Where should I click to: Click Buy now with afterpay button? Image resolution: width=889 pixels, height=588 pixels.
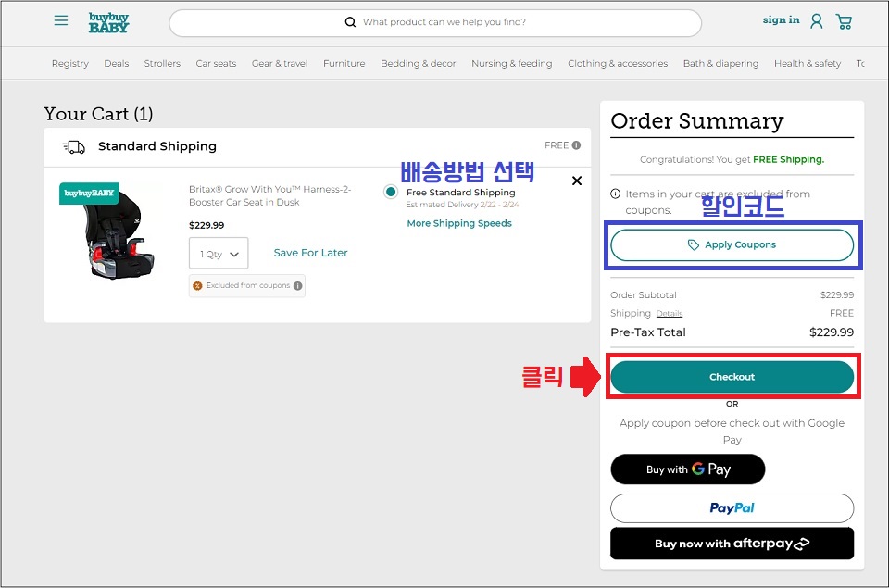pos(732,544)
